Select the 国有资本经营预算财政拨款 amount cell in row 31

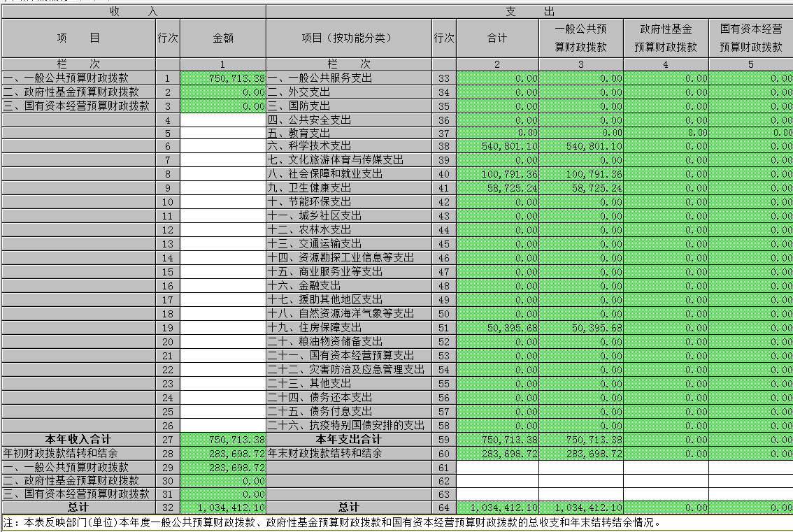[x=222, y=494]
